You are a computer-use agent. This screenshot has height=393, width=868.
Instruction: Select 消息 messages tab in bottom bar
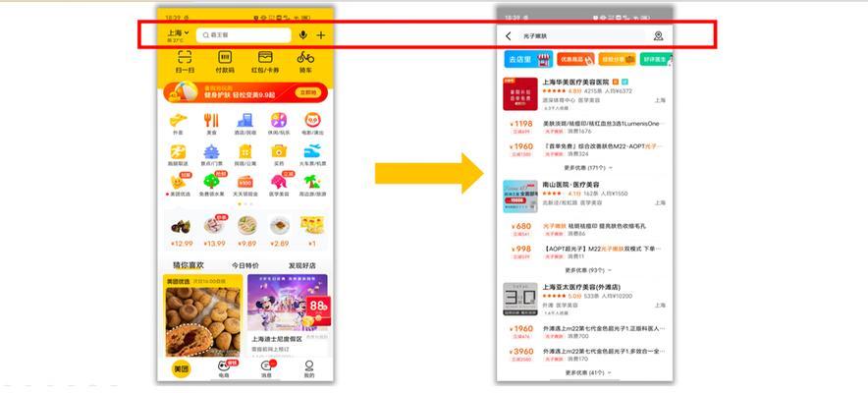point(266,369)
